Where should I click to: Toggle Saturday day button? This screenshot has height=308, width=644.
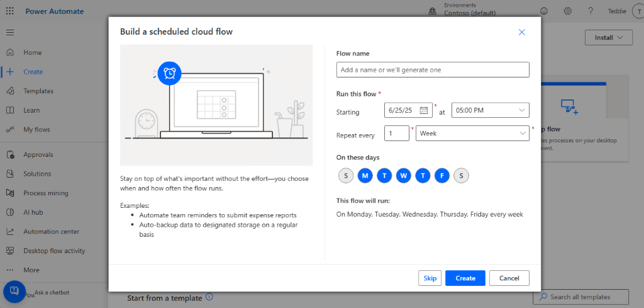coord(461,176)
